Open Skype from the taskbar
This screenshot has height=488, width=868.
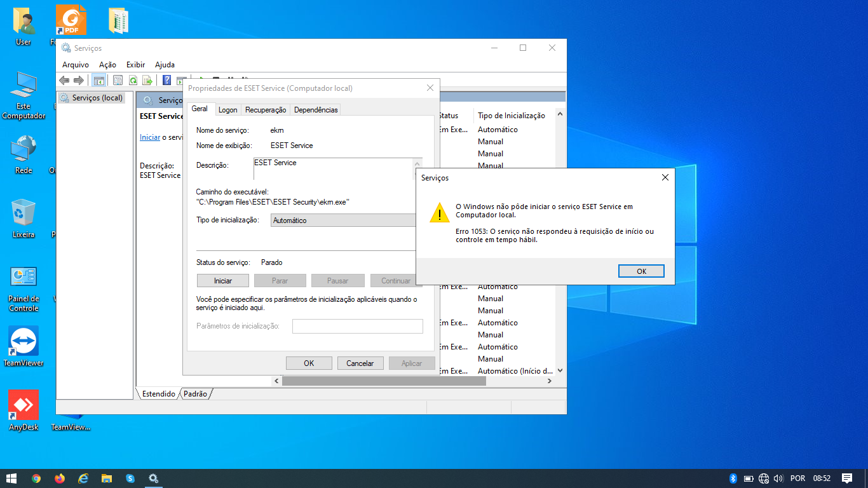[x=130, y=478]
